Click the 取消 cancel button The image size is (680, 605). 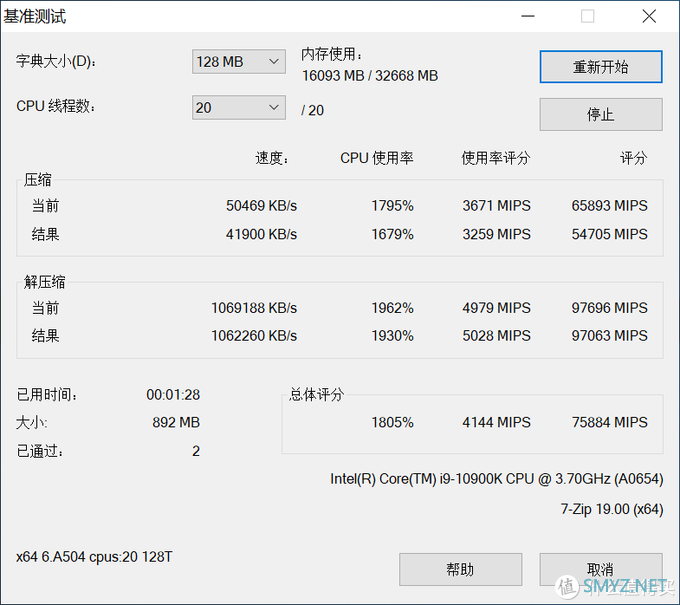point(601,569)
